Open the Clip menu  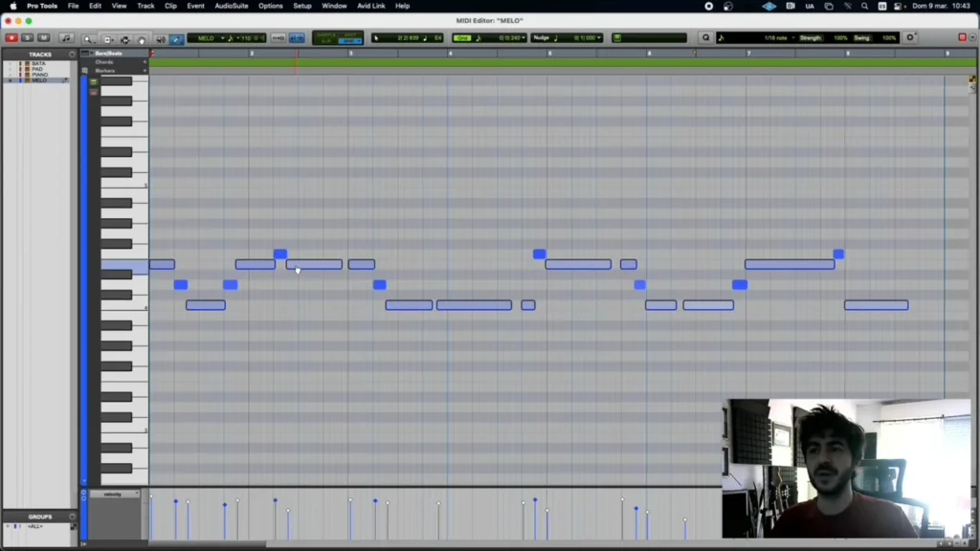[170, 6]
